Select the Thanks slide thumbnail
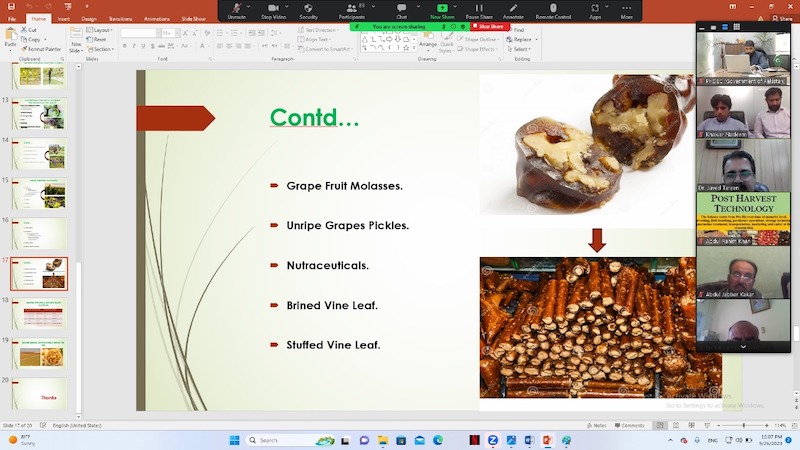 (40, 393)
